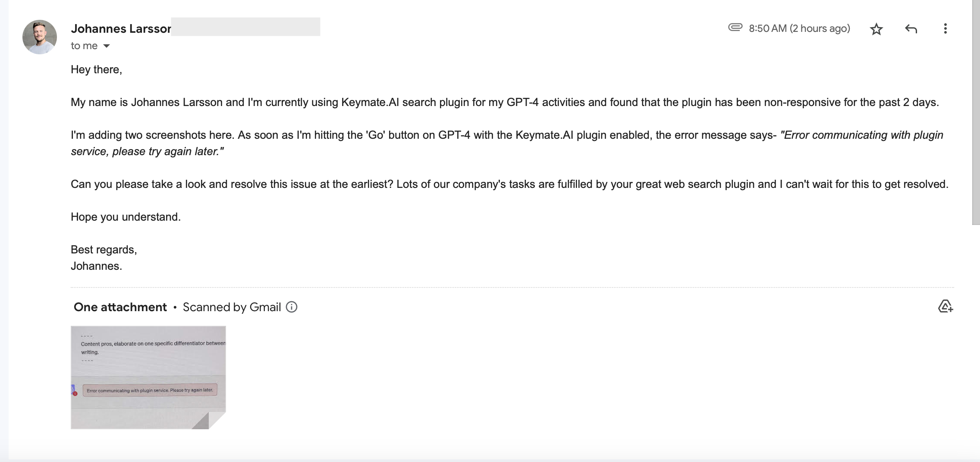Click the 'One attachment' label

[120, 307]
